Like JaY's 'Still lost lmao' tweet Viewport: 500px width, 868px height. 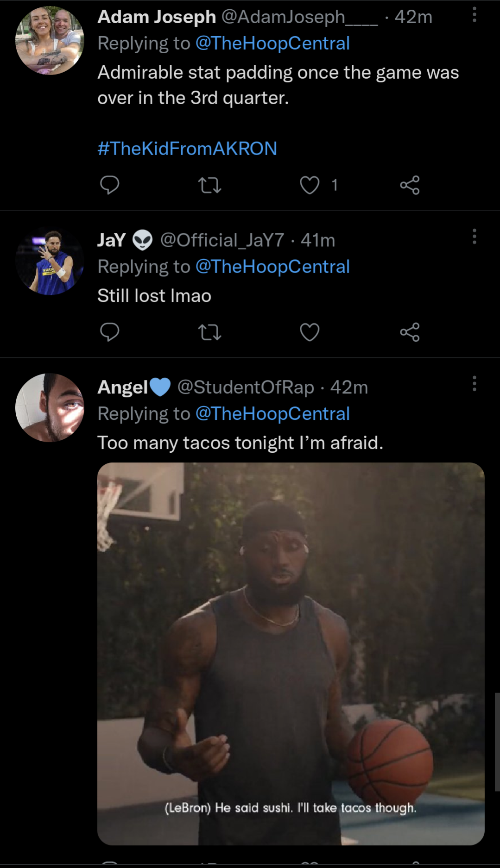coord(310,332)
